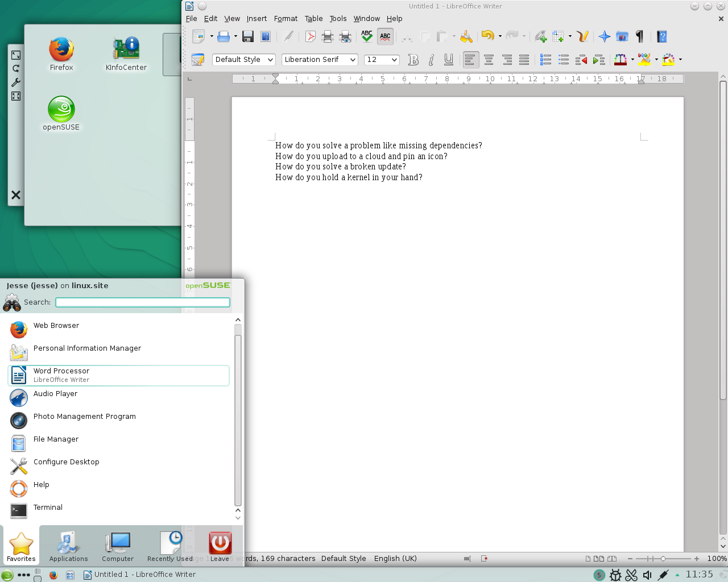728x582 pixels.
Task: Click the zoom slider handle in Writer status bar
Action: click(x=663, y=559)
